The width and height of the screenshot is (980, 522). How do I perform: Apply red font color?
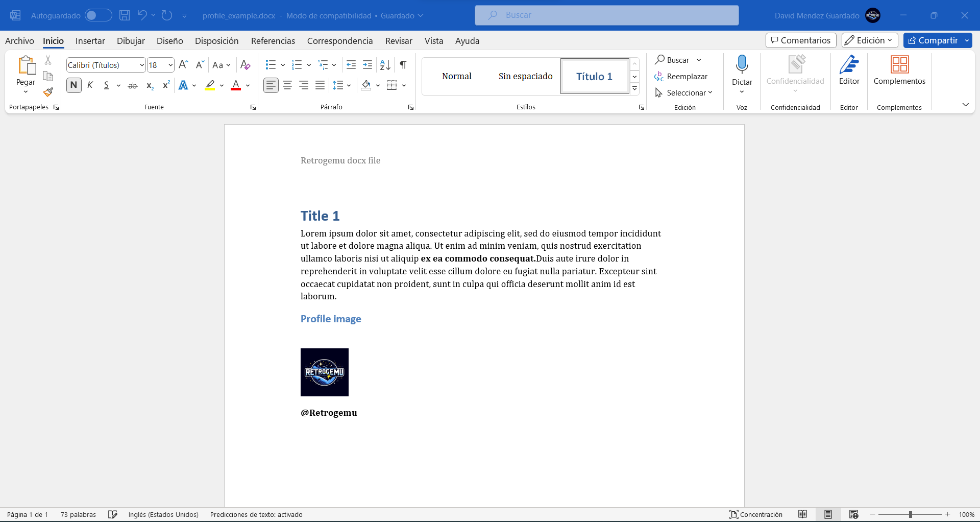pos(236,85)
